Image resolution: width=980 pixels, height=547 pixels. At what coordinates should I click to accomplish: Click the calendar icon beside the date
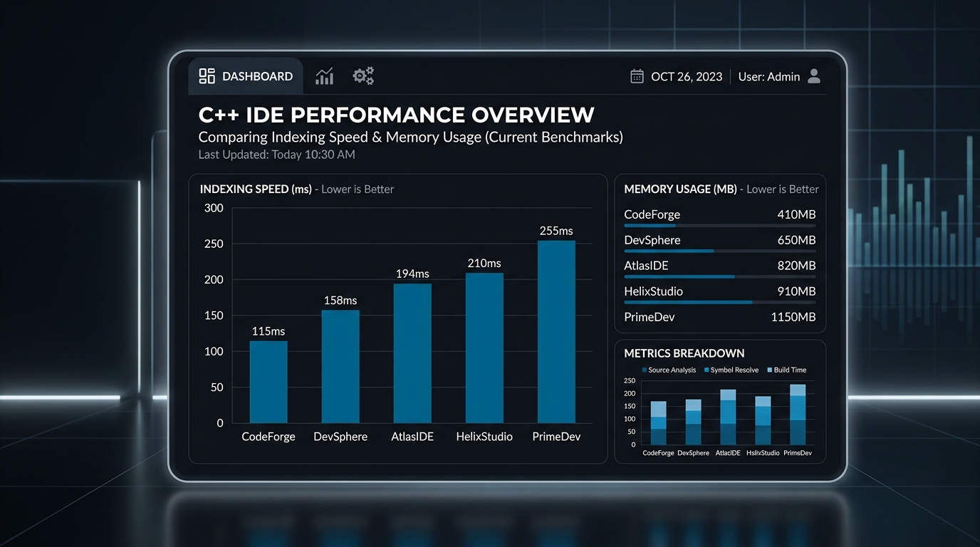click(x=637, y=76)
